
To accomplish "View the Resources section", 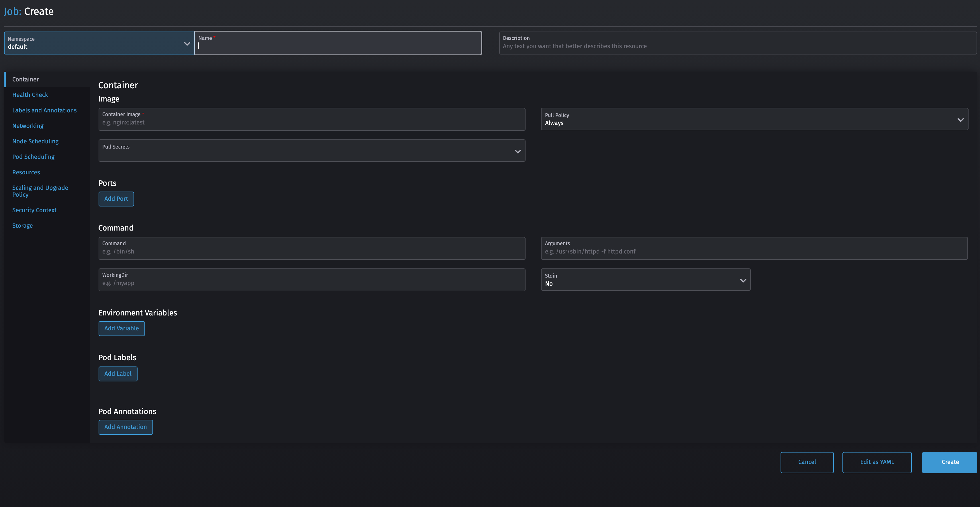I will tap(26, 172).
